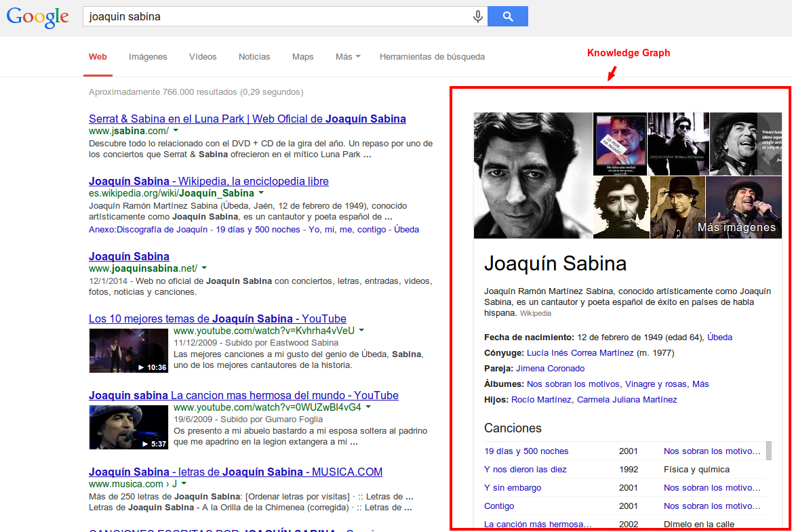792x532 pixels.
Task: Start voice search with the microphone icon
Action: (x=477, y=17)
